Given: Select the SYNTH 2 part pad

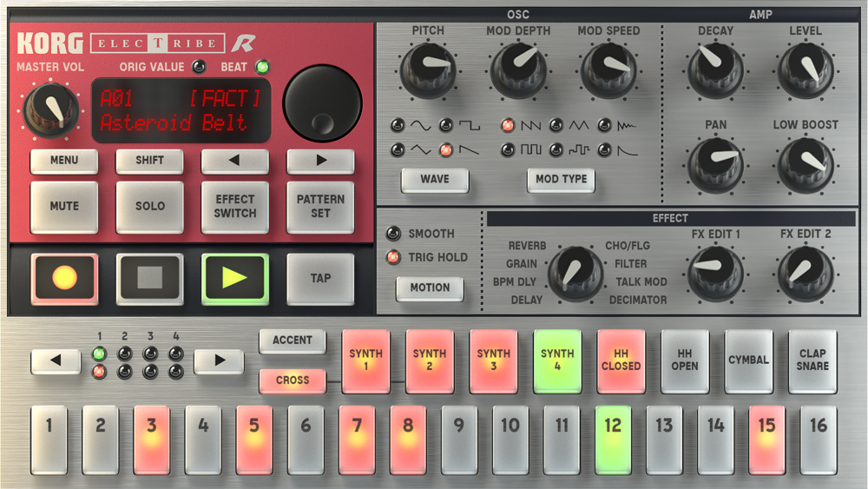Looking at the screenshot, I should 430,360.
